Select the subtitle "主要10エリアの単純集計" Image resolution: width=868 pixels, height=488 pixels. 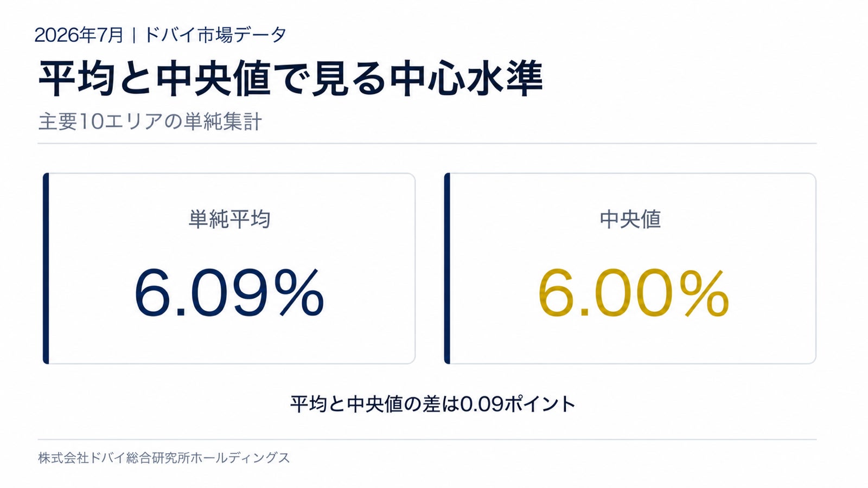click(x=150, y=121)
